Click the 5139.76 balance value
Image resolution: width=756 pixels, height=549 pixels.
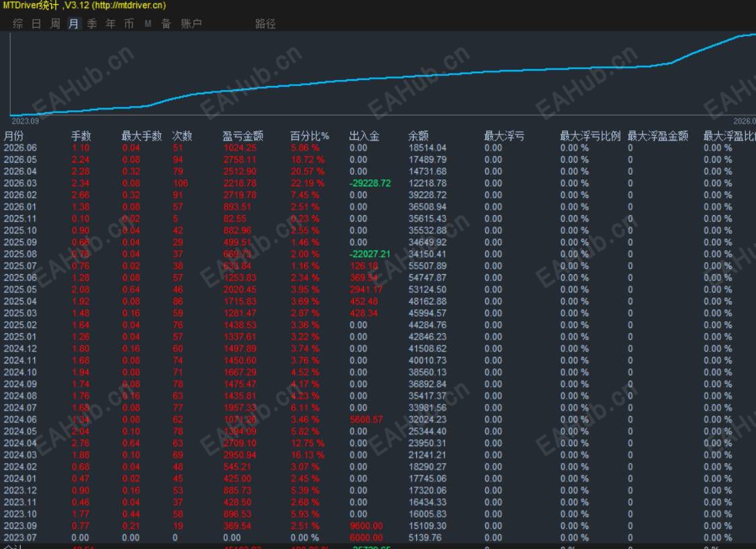coord(425,538)
